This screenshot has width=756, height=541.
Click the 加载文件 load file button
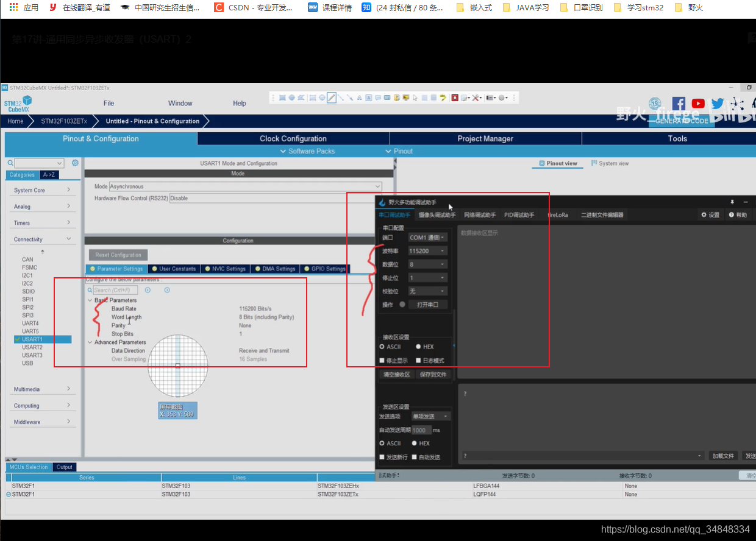pyautogui.click(x=723, y=456)
